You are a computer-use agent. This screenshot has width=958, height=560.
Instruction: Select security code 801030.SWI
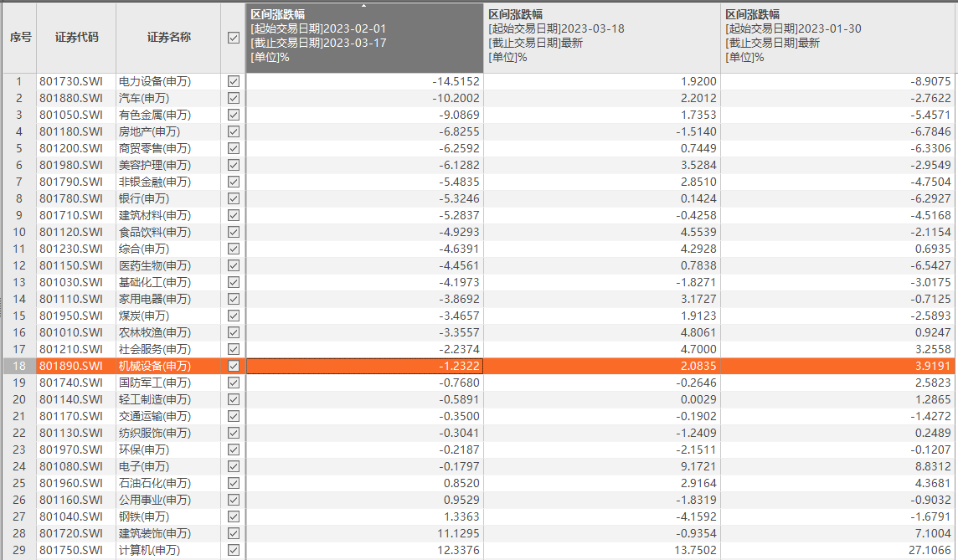pyautogui.click(x=71, y=282)
